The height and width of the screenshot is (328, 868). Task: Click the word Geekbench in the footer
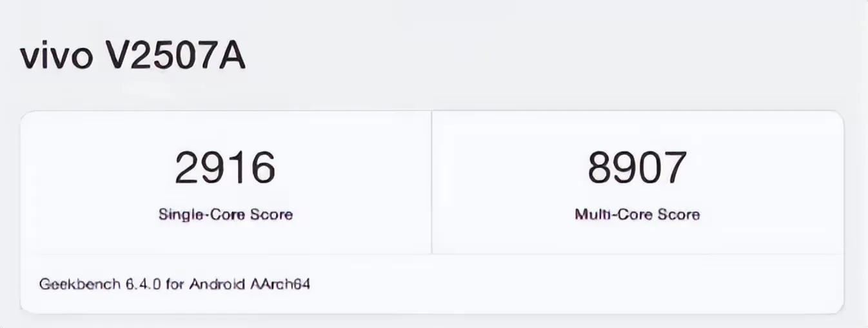click(79, 284)
